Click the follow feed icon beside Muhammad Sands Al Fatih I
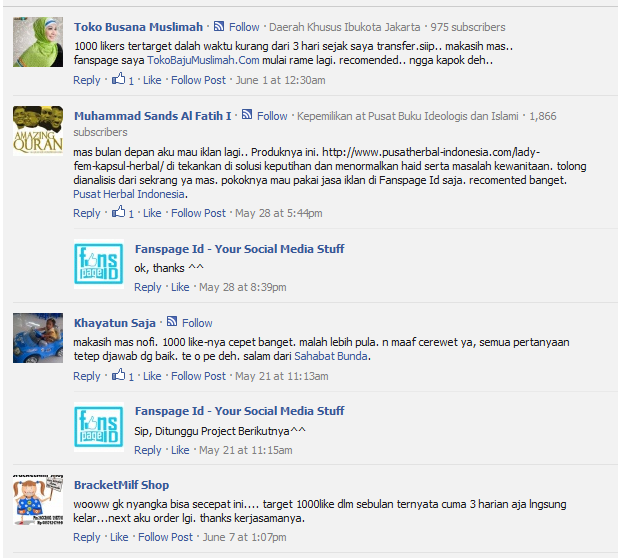 247,114
